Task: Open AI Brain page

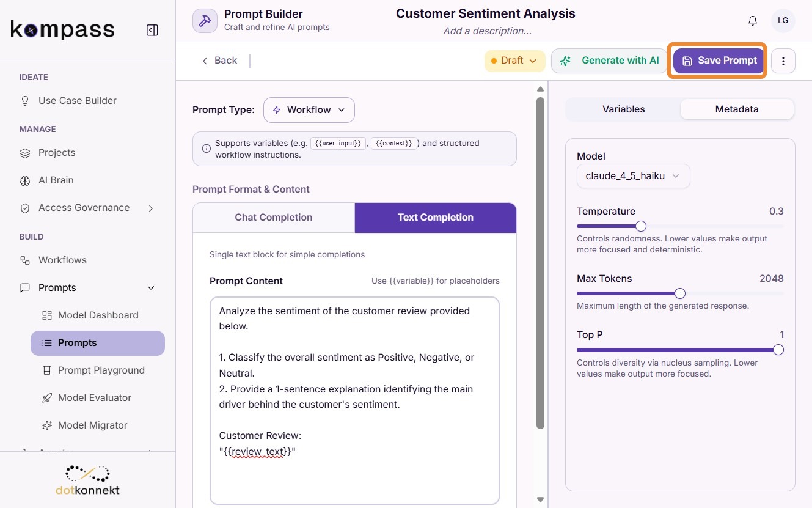Action: 56,180
